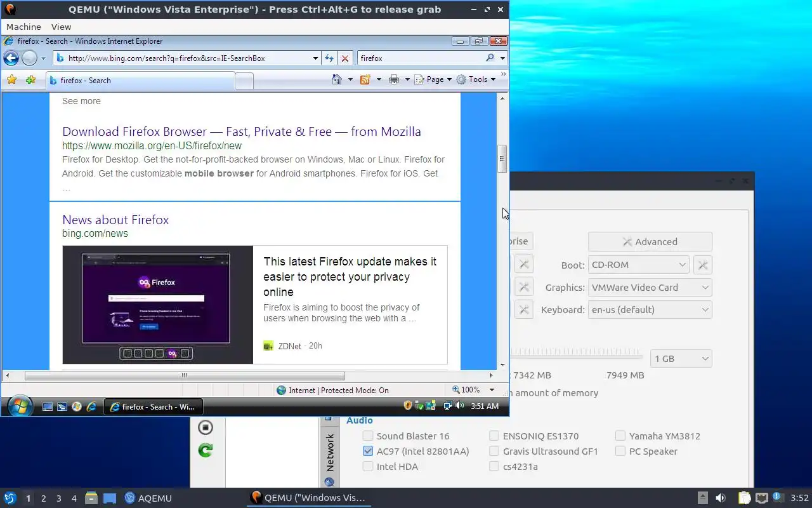Switch to workspace 2 in host panel
Screen dimensions: 812x508
(x=43, y=498)
